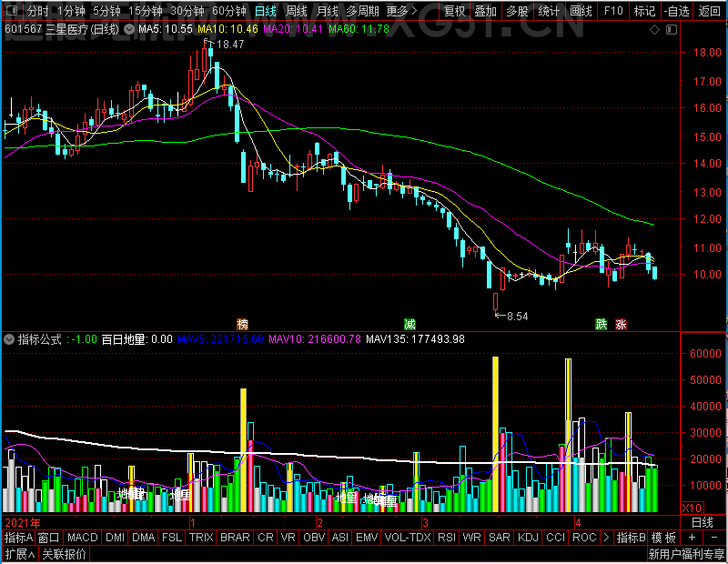Screen dimensions: 728x564
Task: Apply the DMI indicator
Action: click(116, 538)
